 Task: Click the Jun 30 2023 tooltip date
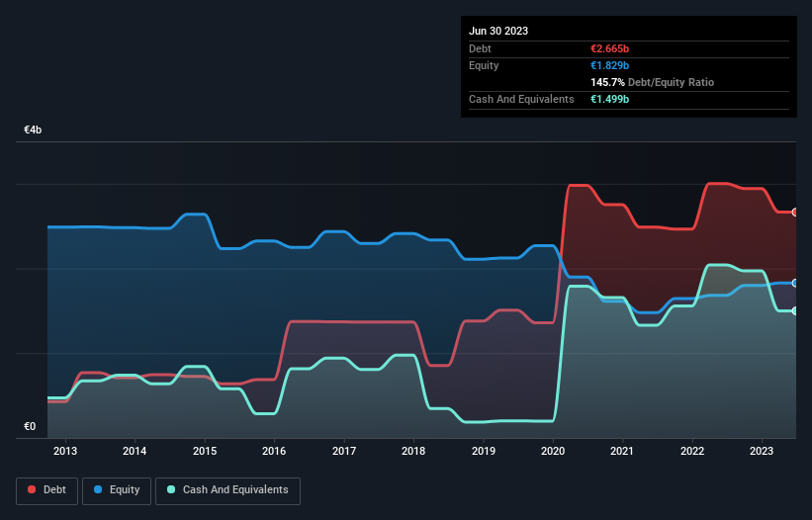(x=498, y=31)
